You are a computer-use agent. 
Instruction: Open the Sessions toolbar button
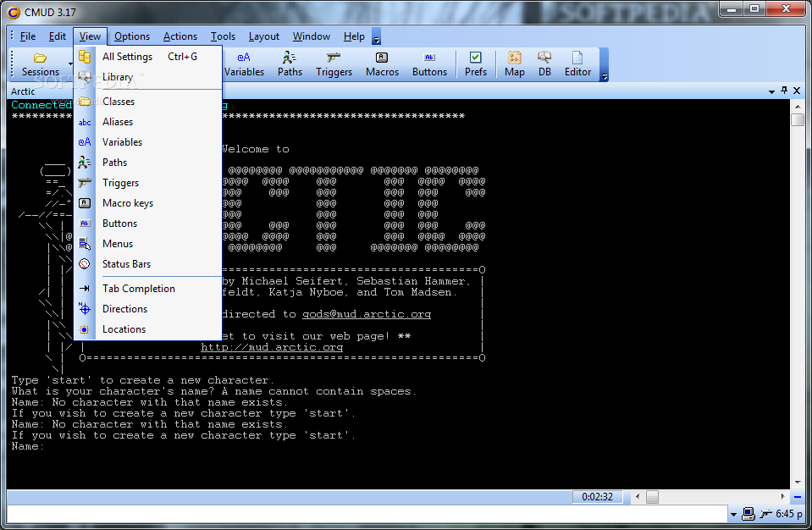click(x=41, y=64)
